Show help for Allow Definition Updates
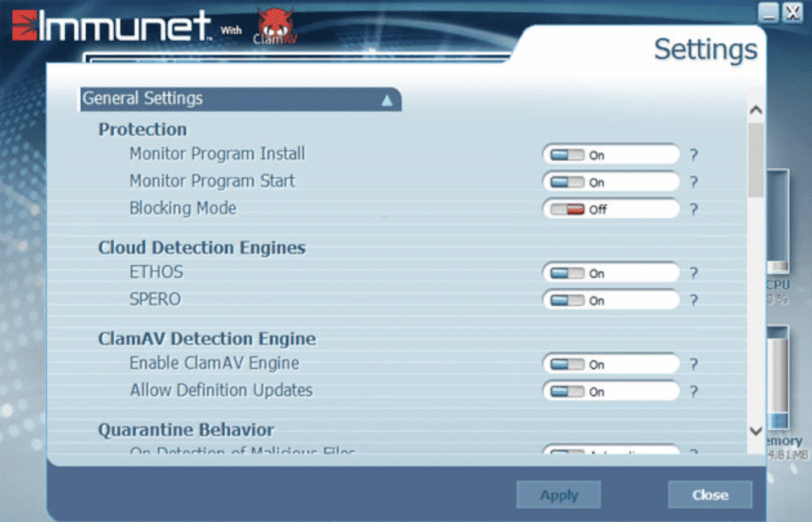This screenshot has height=522, width=812. (693, 392)
